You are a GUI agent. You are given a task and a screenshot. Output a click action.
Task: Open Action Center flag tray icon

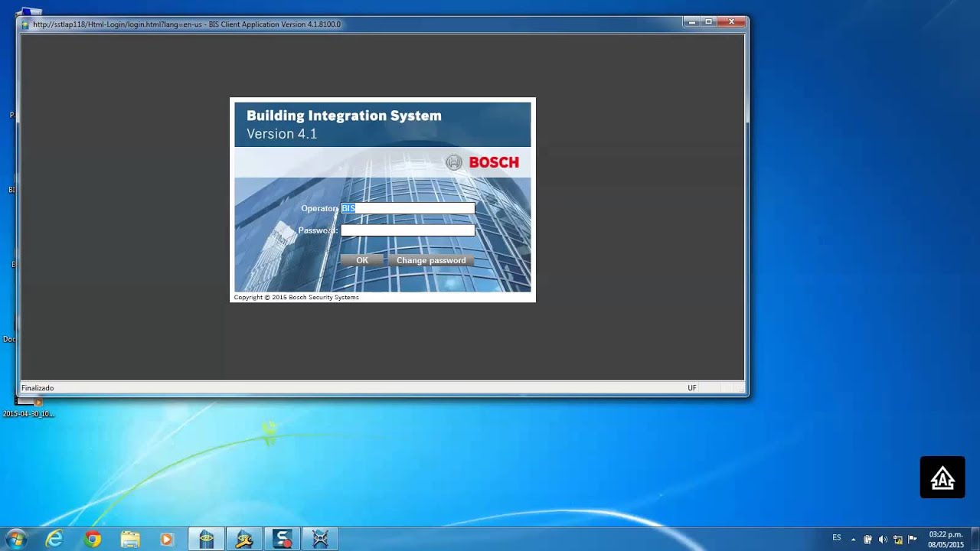(x=912, y=540)
